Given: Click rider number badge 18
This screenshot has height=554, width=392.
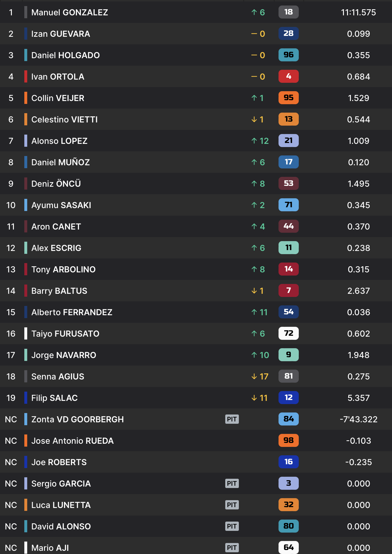Looking at the screenshot, I should [x=288, y=12].
